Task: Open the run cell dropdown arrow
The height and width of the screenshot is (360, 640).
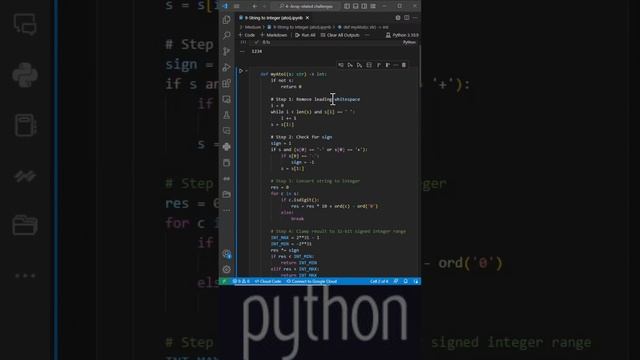Action: tap(246, 71)
